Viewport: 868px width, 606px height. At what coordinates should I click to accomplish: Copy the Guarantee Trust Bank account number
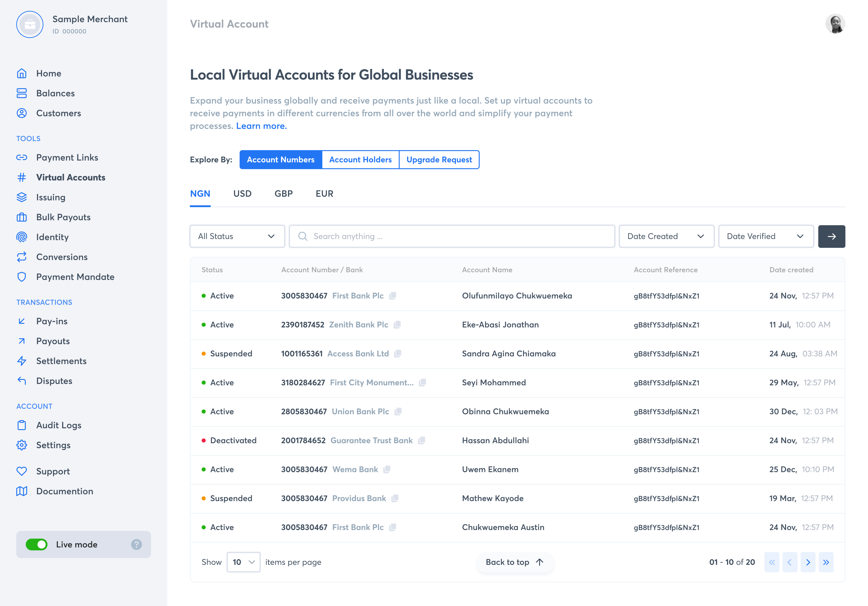point(422,440)
